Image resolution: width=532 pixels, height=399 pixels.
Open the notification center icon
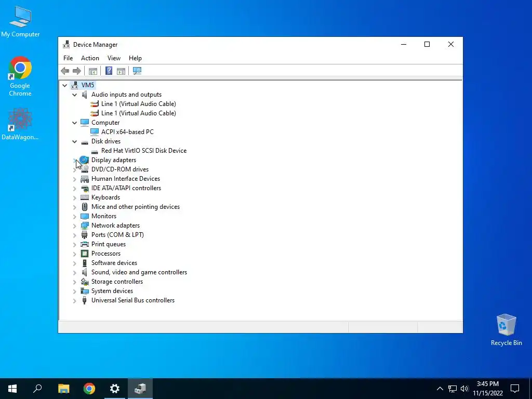pyautogui.click(x=515, y=389)
